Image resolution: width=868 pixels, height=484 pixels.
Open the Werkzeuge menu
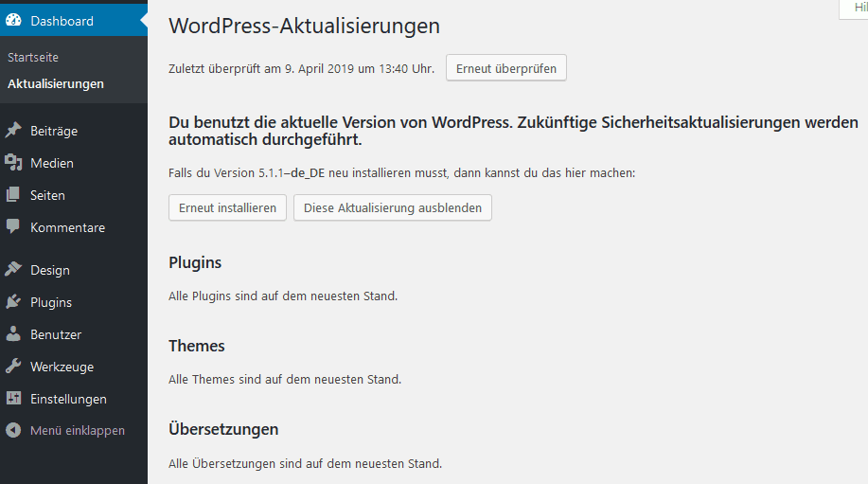point(74,366)
